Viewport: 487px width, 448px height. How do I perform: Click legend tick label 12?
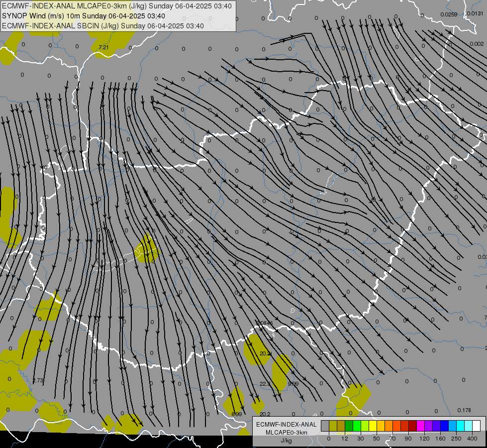[x=345, y=439]
